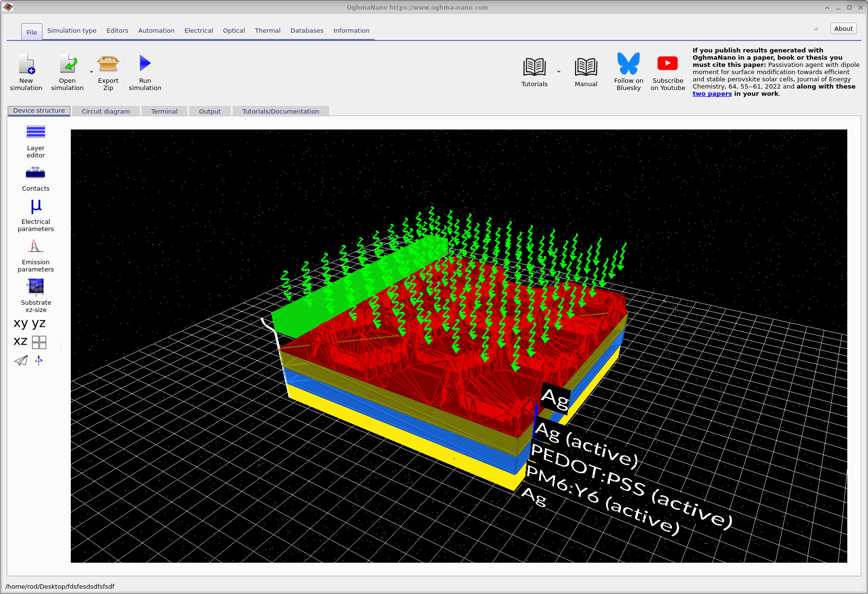Enable the xz grid view mode
868x594 pixels.
[39, 342]
